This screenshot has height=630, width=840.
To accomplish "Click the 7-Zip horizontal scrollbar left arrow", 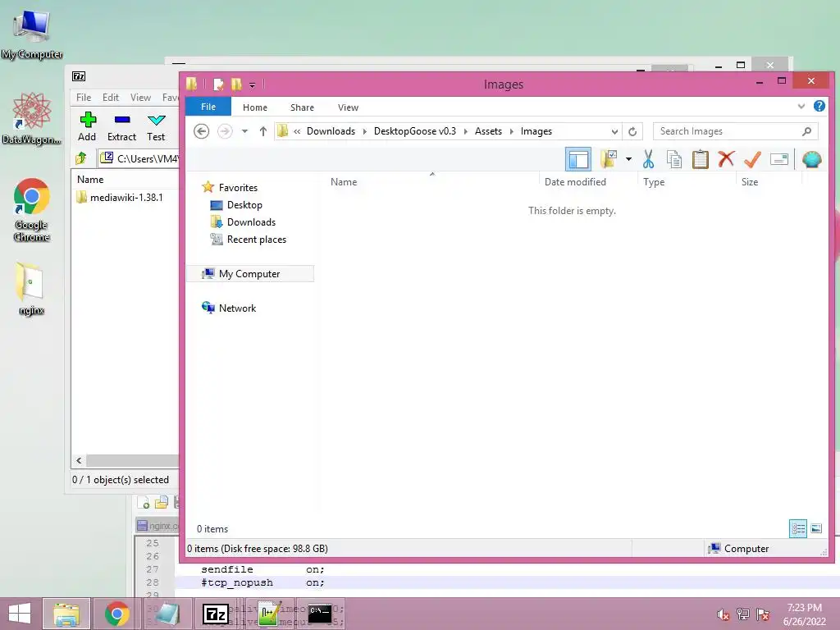I will coord(80,460).
